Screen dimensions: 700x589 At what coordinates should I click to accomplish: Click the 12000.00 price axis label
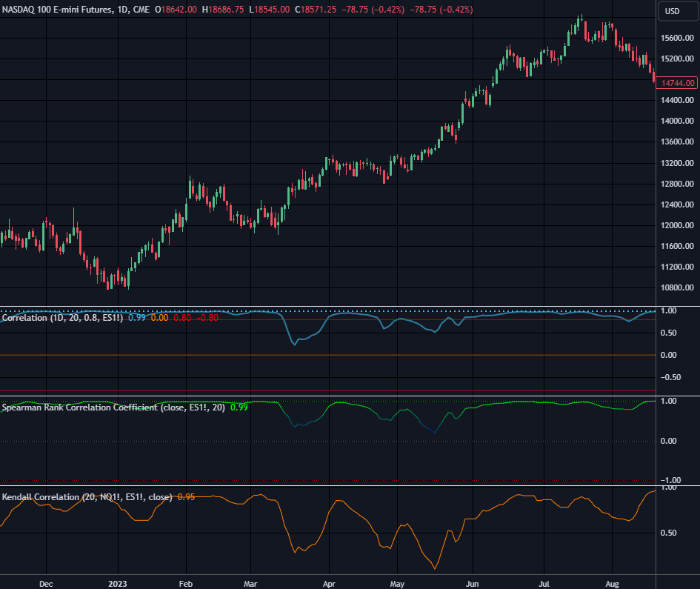click(x=677, y=225)
